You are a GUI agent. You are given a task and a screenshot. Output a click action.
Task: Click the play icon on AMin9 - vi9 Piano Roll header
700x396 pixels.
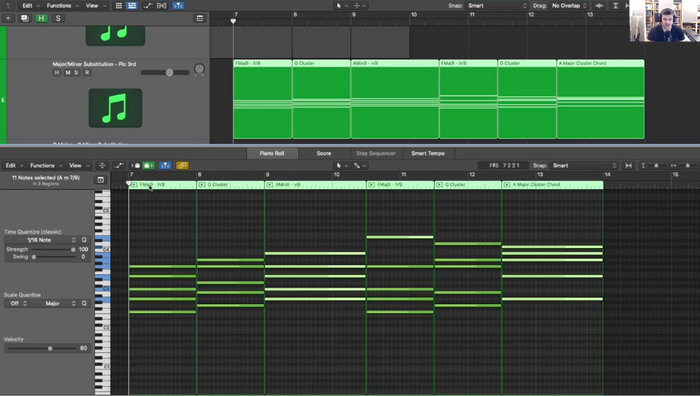[270, 184]
